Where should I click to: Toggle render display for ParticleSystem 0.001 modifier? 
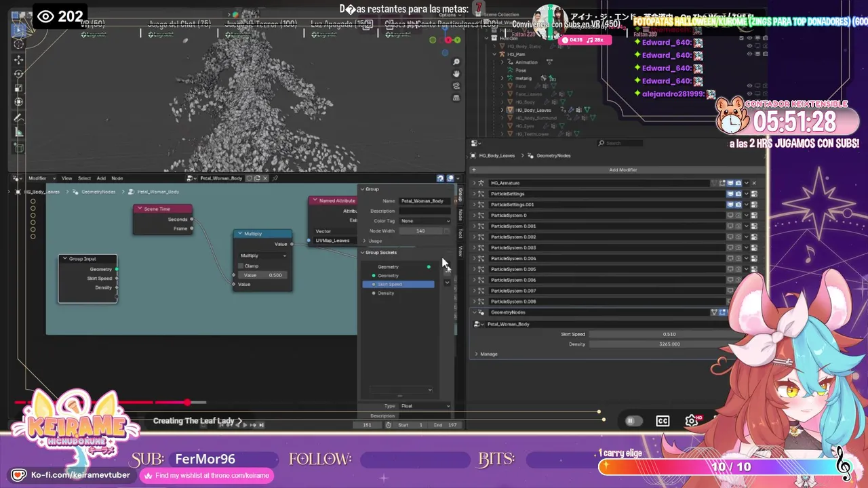click(738, 226)
